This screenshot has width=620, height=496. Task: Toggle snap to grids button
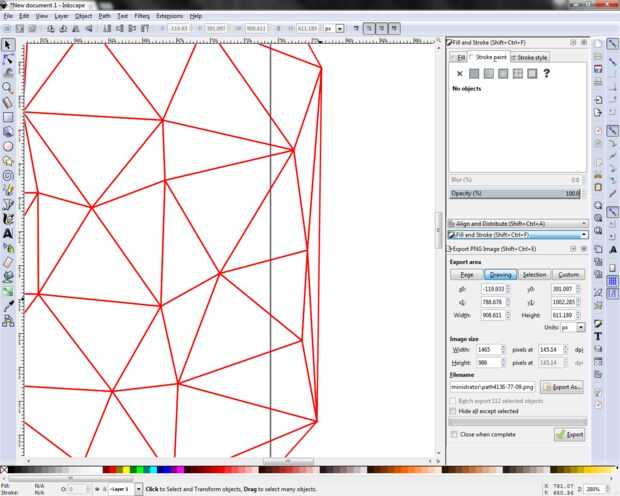pos(612,281)
